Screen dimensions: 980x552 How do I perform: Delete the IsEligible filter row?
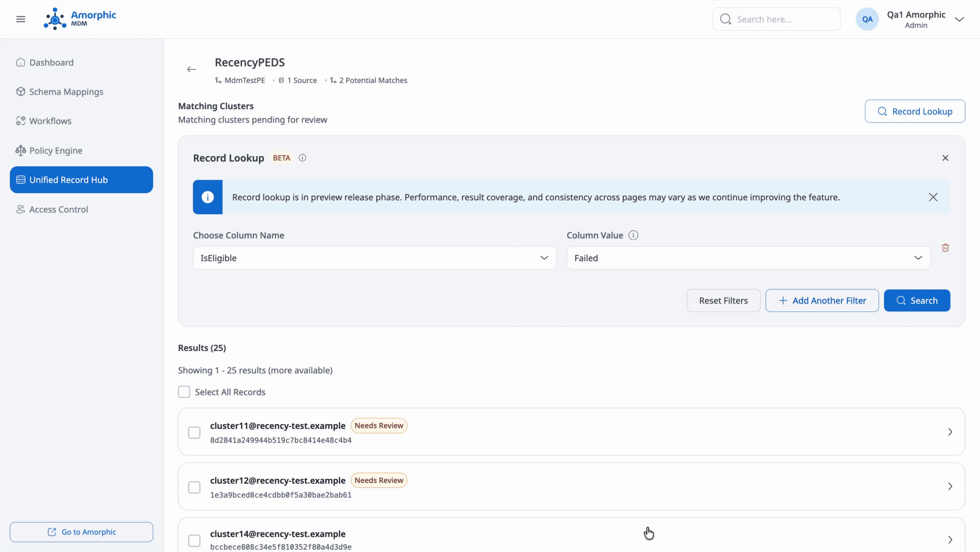coord(945,248)
